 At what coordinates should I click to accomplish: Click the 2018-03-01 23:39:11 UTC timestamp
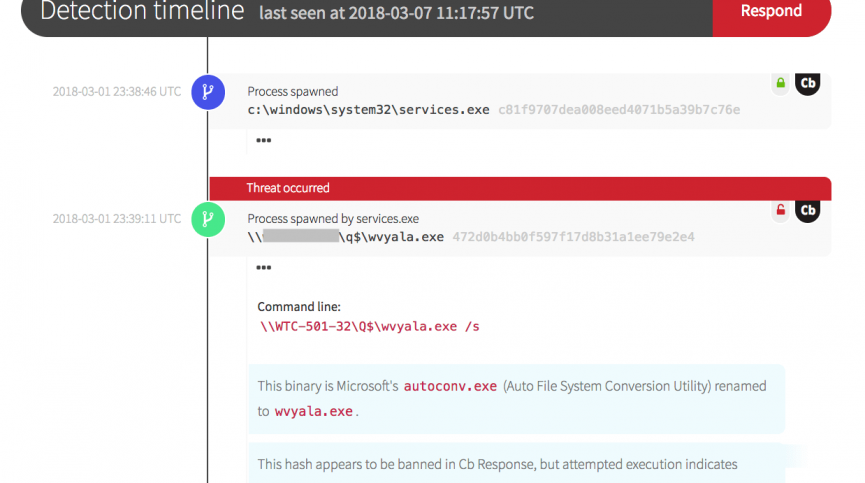[x=117, y=218]
